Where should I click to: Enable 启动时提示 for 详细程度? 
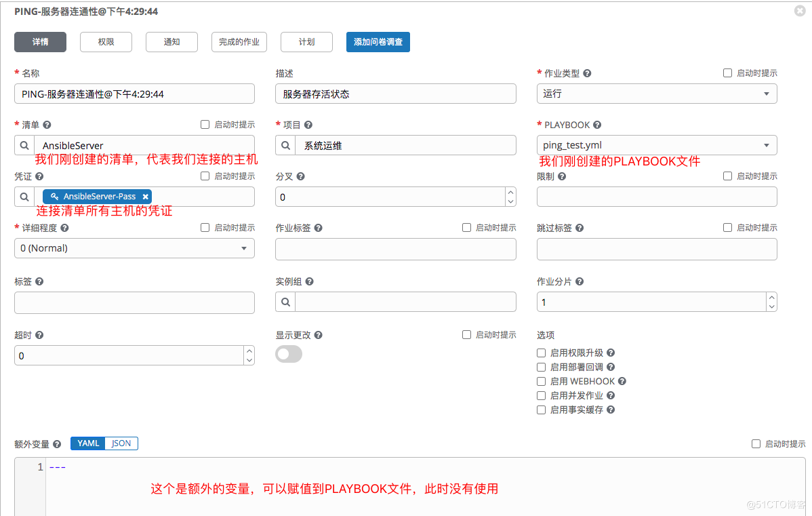(205, 227)
